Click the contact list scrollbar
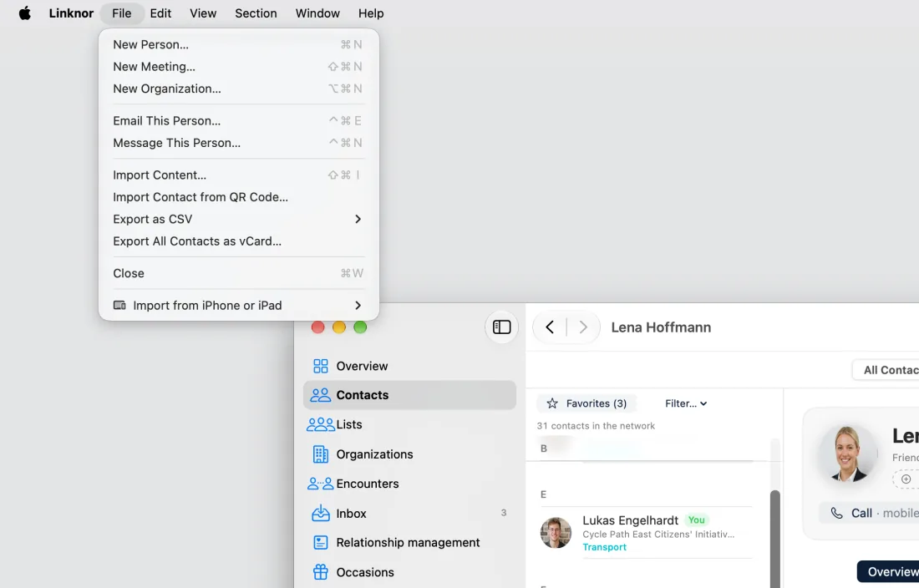Image resolution: width=919 pixels, height=588 pixels. click(774, 538)
